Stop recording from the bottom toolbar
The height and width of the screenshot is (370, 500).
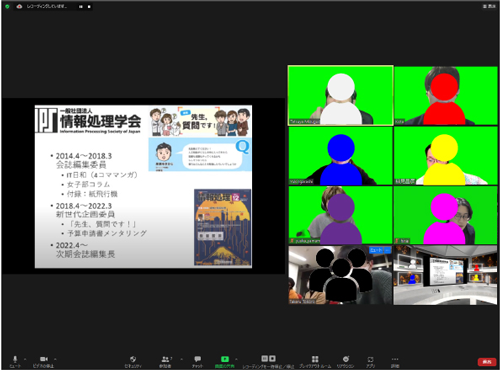pos(272,359)
